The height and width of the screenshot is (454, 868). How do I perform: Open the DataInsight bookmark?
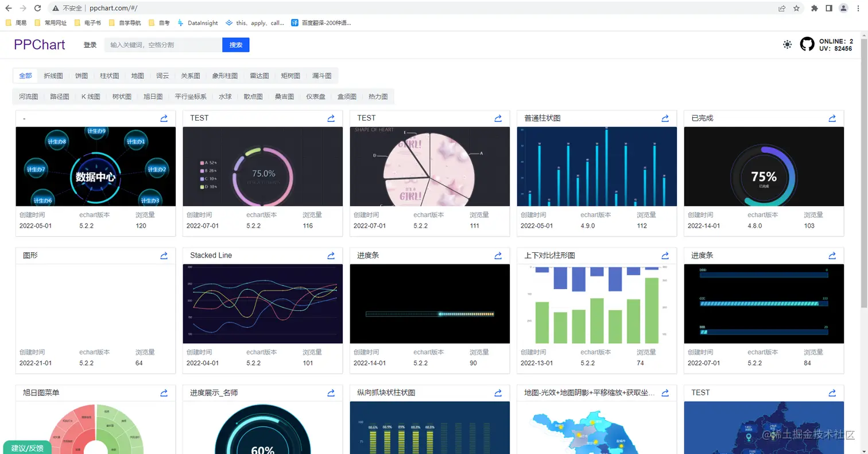tap(198, 23)
